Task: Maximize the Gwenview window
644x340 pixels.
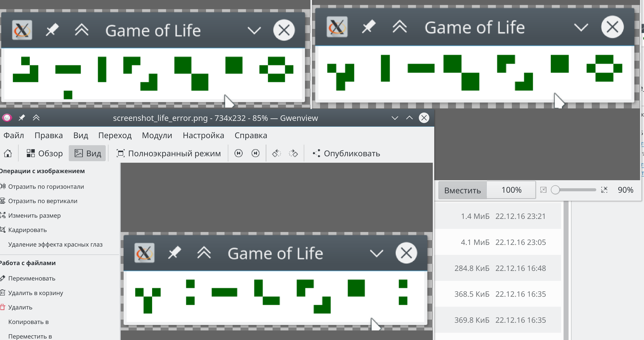Action: [x=409, y=118]
